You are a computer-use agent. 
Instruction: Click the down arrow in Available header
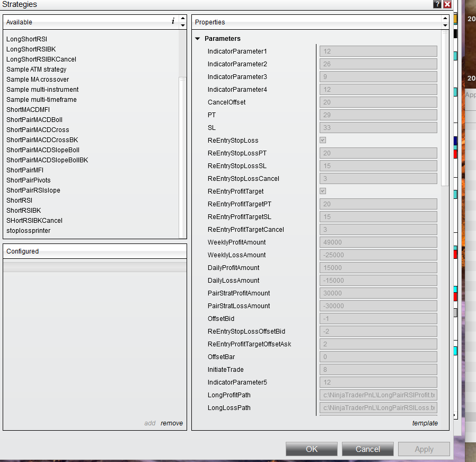(x=183, y=25)
